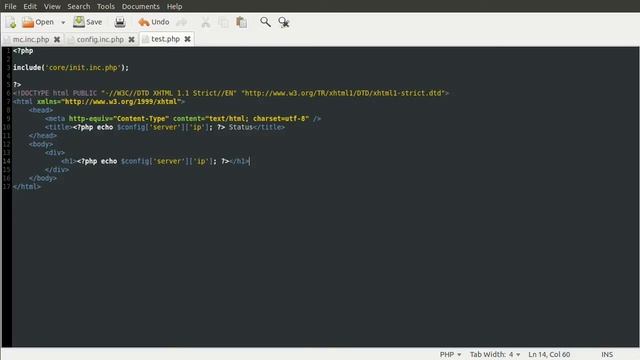Open the Tab Width dropdown
640x360 pixels.
pos(495,354)
